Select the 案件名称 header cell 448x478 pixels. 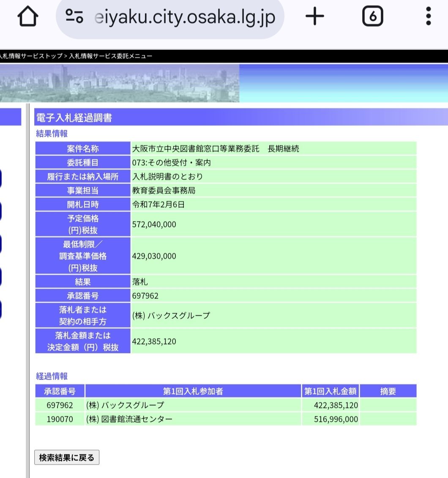[83, 148]
